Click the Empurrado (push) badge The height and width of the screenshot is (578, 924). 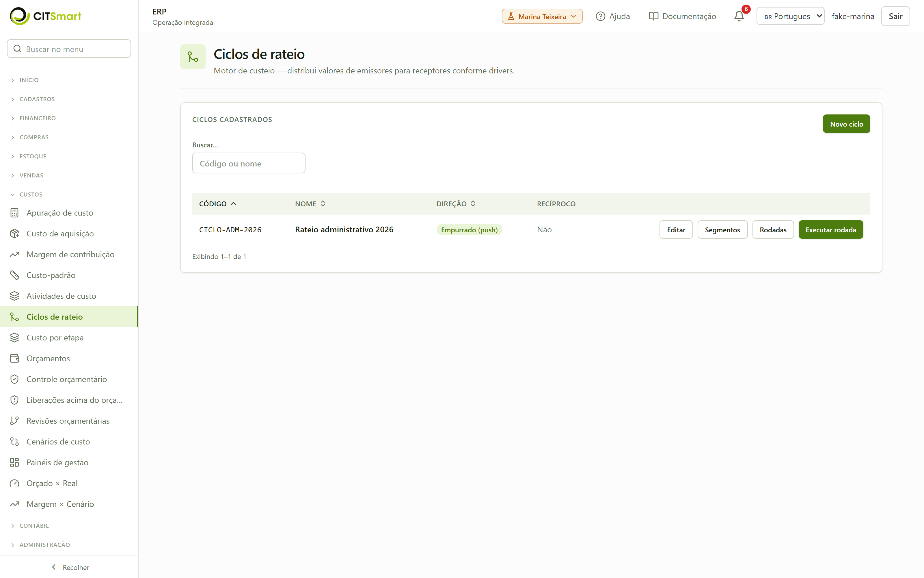click(469, 230)
